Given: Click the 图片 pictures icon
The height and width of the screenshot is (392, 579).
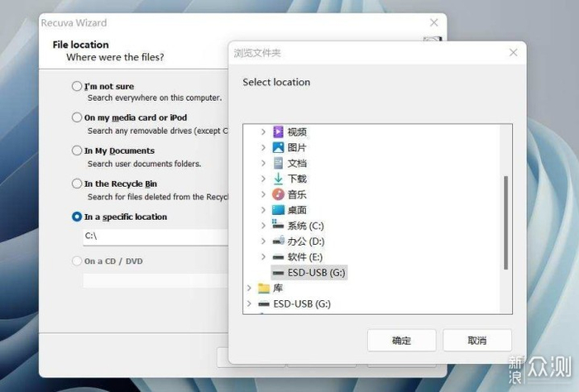Looking at the screenshot, I should pyautogui.click(x=278, y=148).
